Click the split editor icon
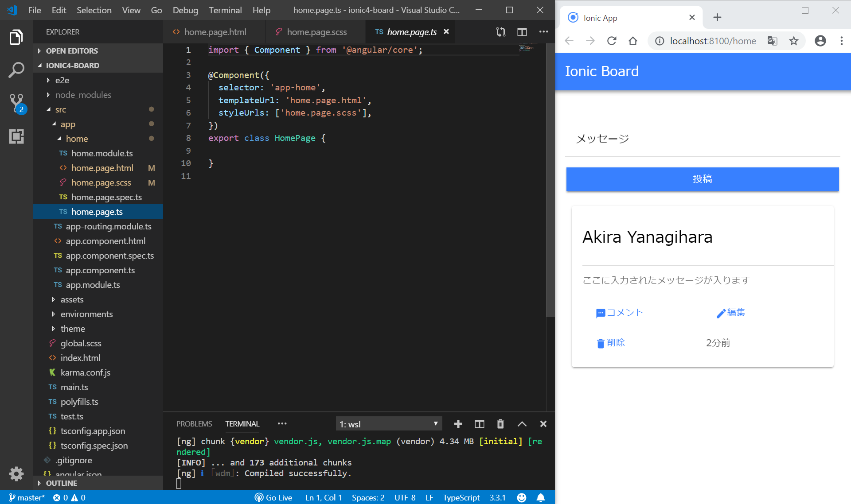The width and height of the screenshot is (851, 504). [522, 32]
